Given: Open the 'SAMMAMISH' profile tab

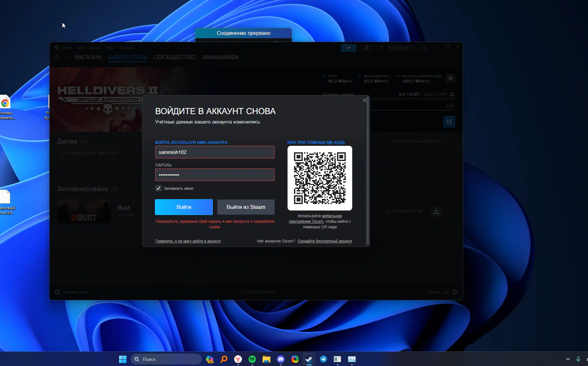Looking at the screenshot, I should click(x=220, y=57).
